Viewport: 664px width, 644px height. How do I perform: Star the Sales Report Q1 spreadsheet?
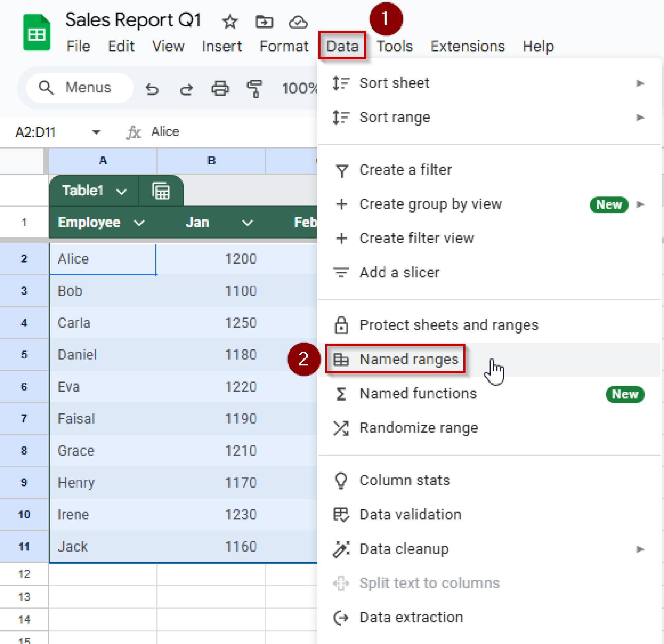click(230, 21)
